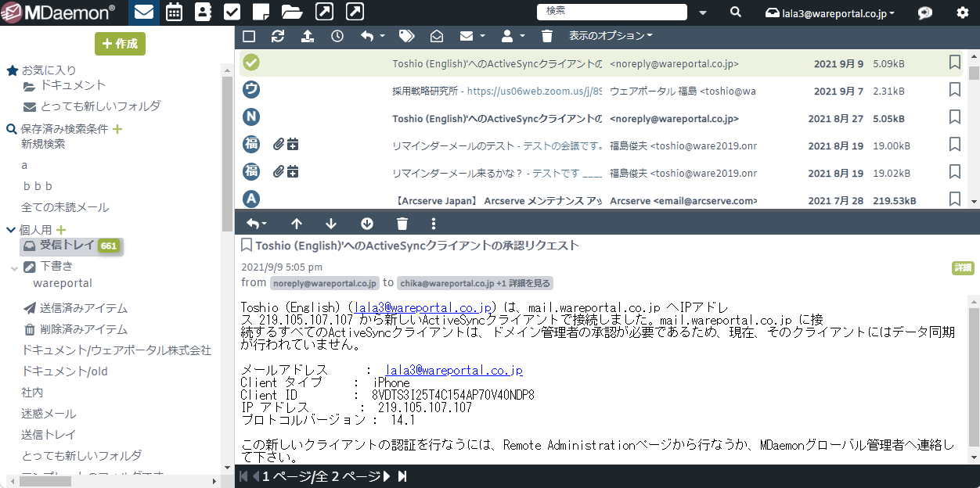Click the tag icon in toolbar

click(x=406, y=36)
